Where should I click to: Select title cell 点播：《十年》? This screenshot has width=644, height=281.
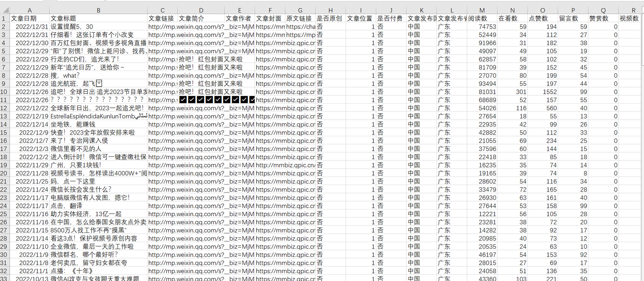[x=98, y=271]
